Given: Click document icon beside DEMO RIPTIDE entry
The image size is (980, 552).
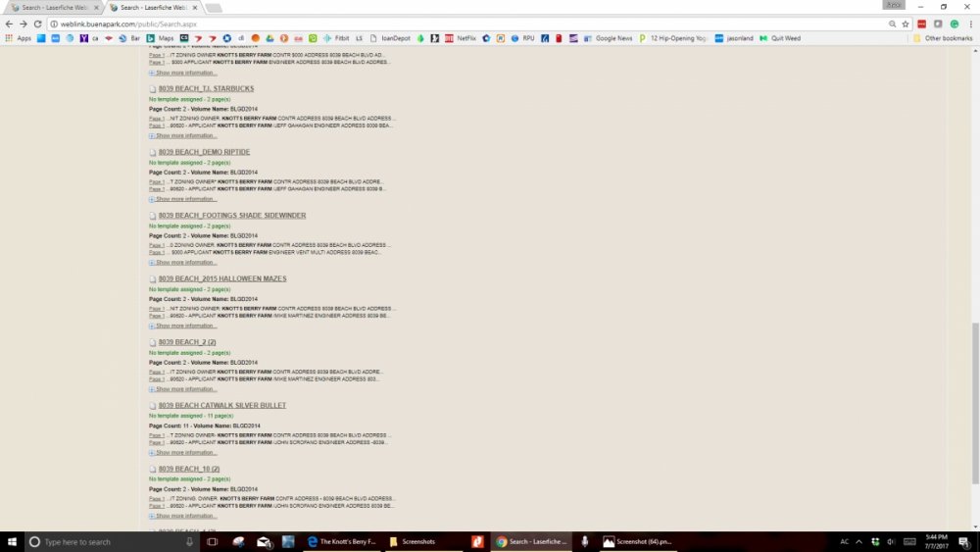Looking at the screenshot, I should 152,153.
